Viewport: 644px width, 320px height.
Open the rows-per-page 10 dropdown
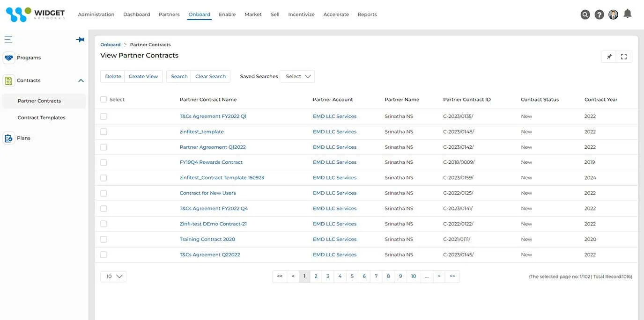(113, 276)
